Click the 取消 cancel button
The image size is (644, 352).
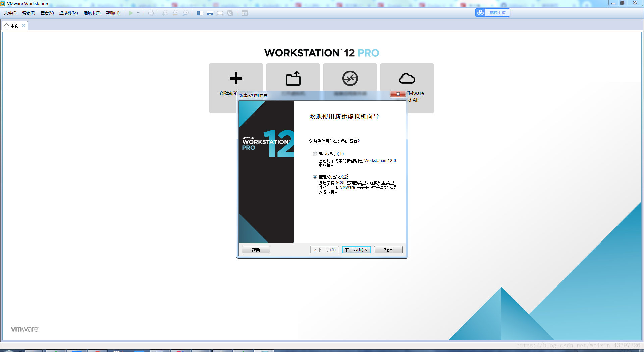(x=388, y=250)
